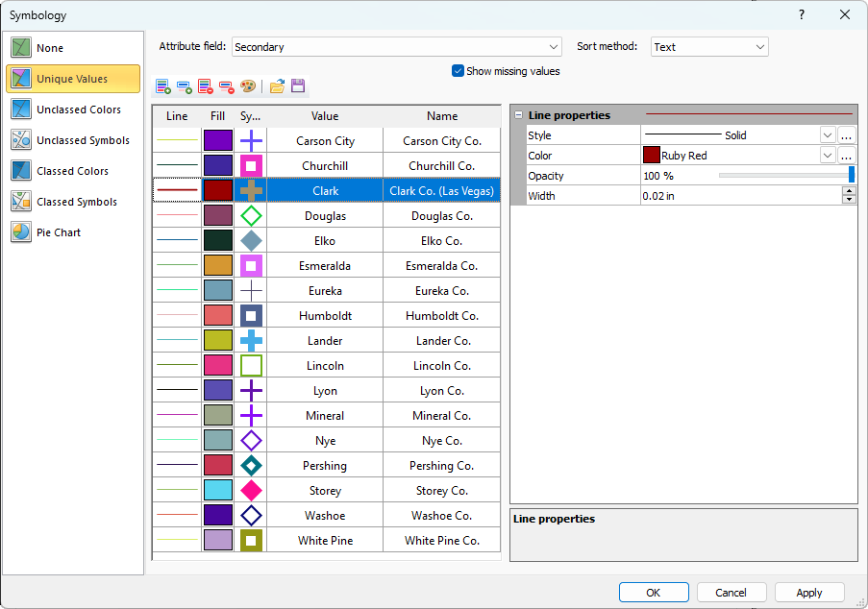Click the Elko row fill color swatch
This screenshot has height=609, width=868.
218,241
